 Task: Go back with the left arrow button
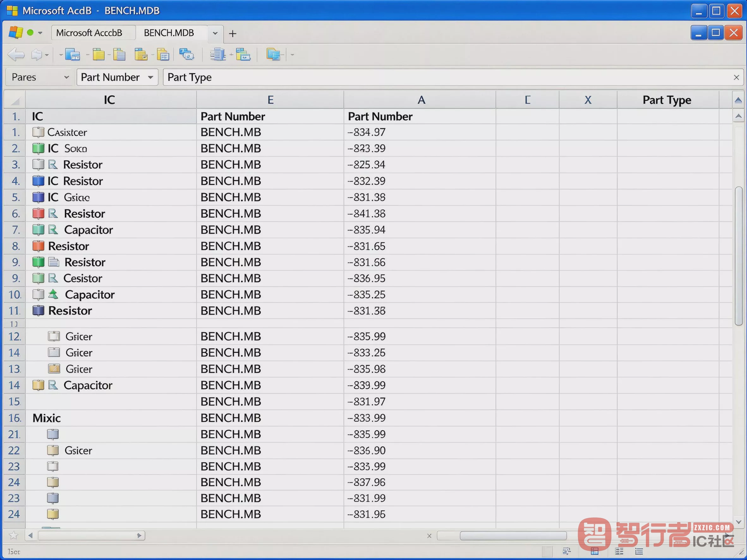16,54
